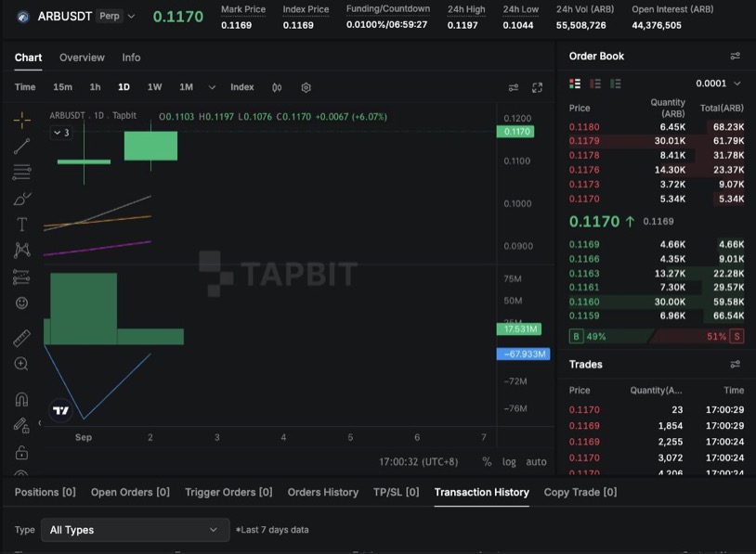The height and width of the screenshot is (554, 756).
Task: Select the 1h interval
Action: pos(95,87)
